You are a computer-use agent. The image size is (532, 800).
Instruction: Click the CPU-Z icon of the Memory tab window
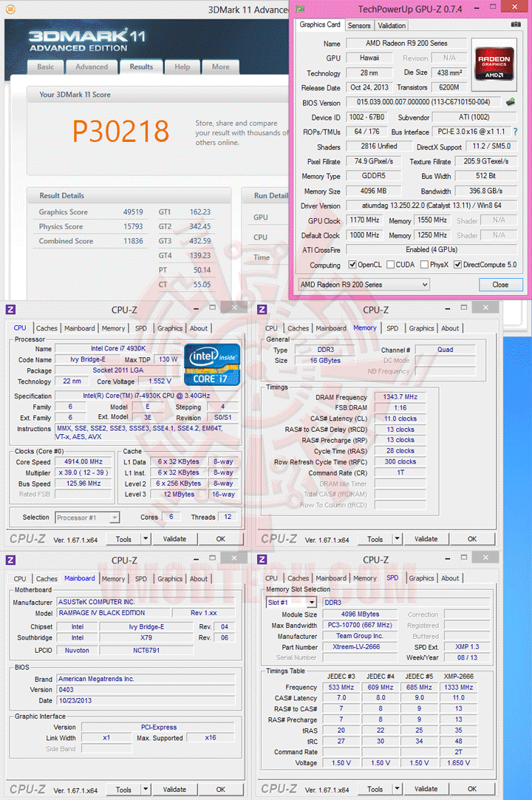262,309
